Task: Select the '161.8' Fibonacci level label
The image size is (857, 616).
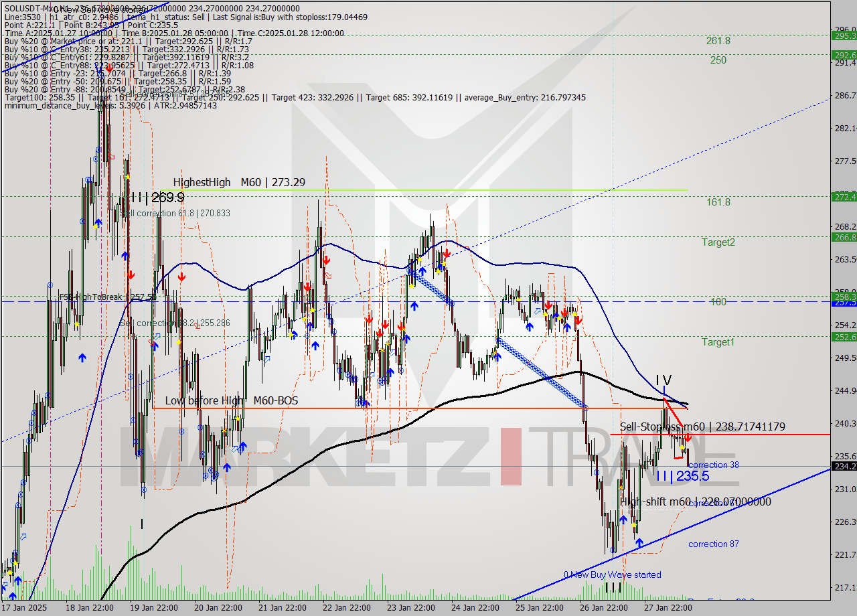Action: 718,202
